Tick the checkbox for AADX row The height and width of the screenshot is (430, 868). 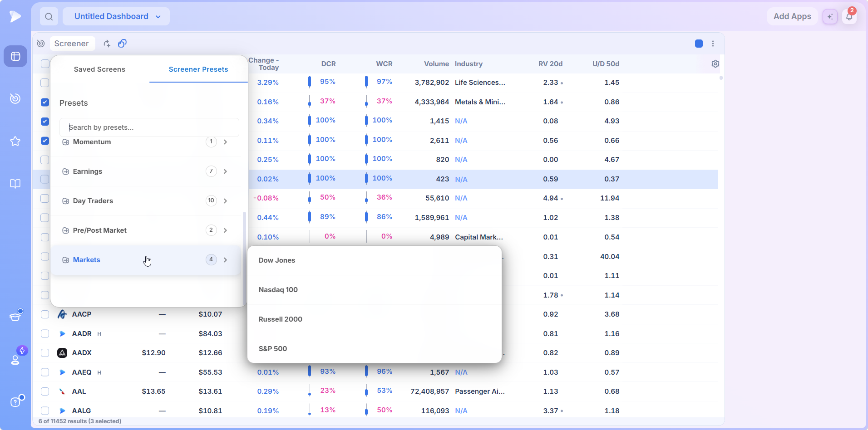(45, 353)
